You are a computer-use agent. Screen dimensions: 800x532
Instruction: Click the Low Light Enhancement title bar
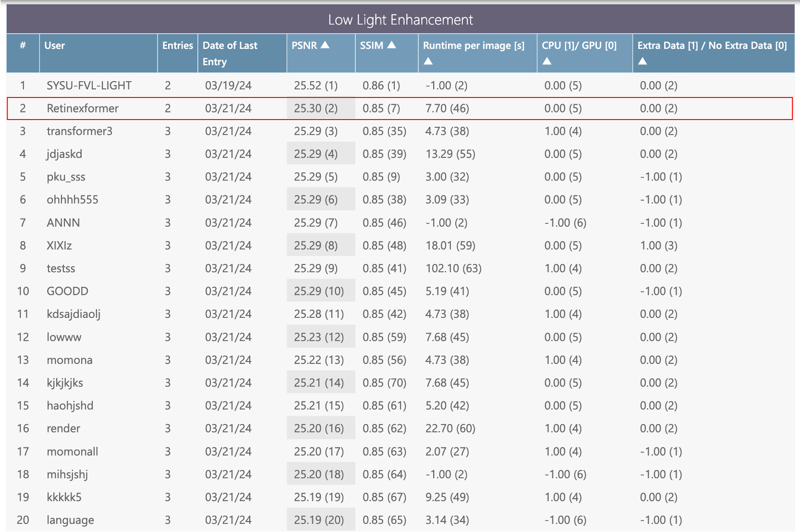[x=400, y=20]
